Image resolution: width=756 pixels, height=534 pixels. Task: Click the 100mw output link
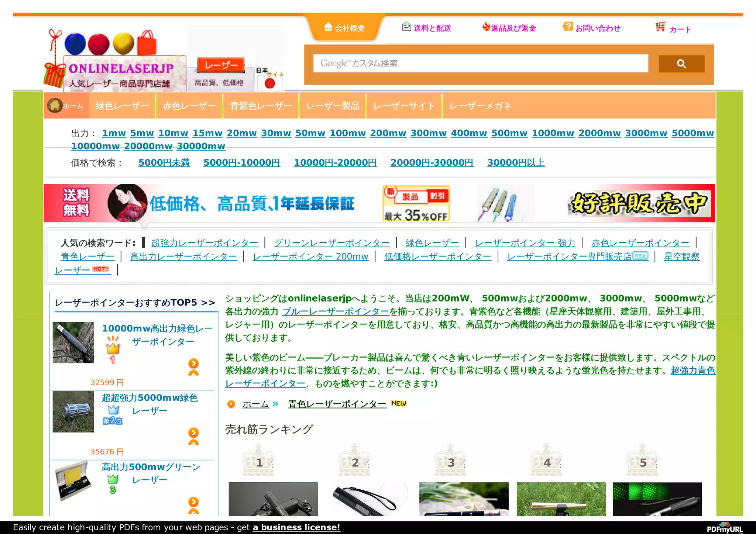point(347,133)
